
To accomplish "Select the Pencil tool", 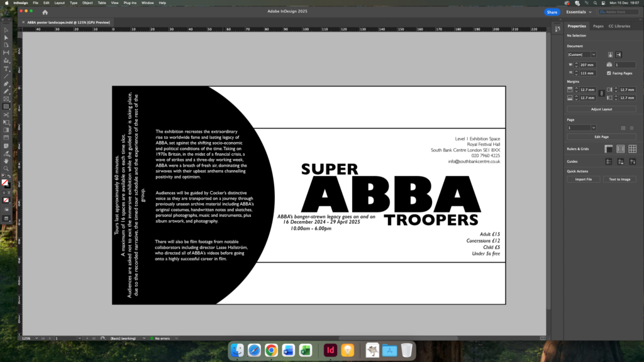I will coord(6,91).
